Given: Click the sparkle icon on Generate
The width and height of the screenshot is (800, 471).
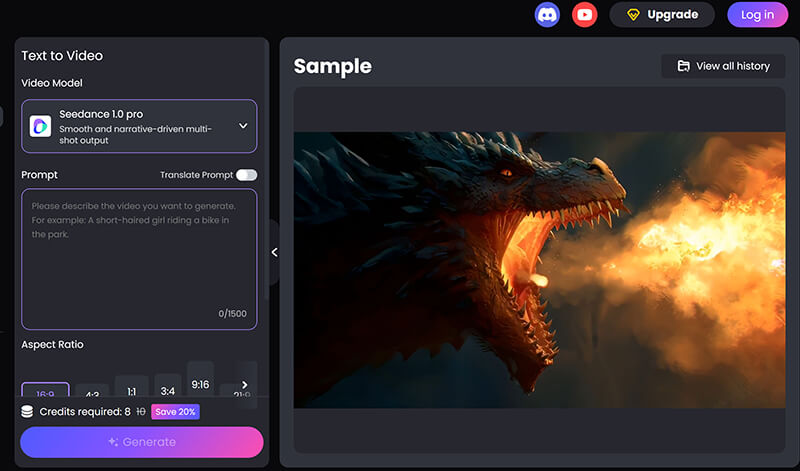Looking at the screenshot, I should [113, 442].
